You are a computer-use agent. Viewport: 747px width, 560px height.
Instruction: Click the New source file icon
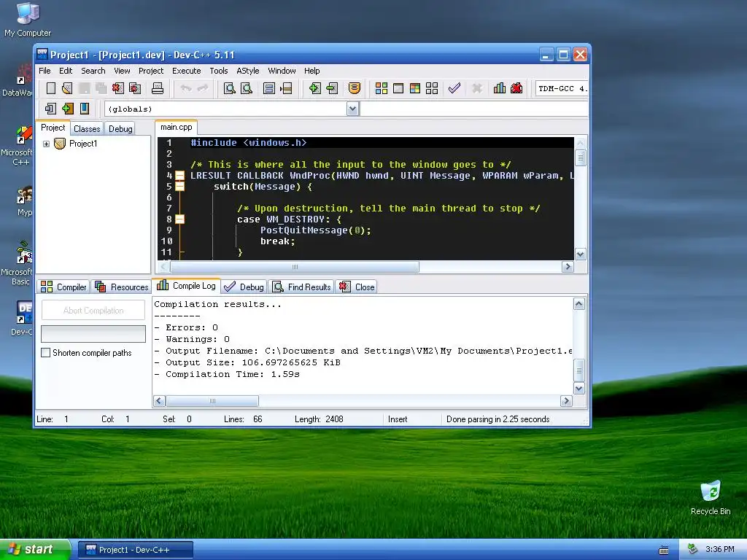click(x=51, y=88)
